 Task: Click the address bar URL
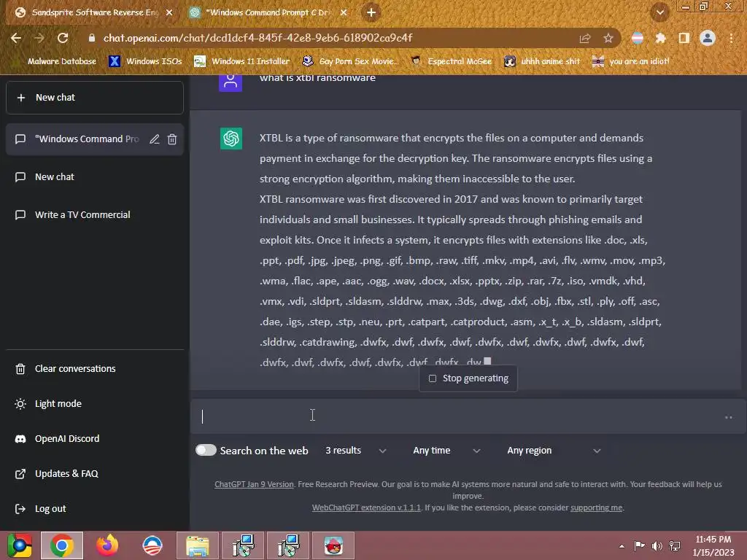point(258,38)
